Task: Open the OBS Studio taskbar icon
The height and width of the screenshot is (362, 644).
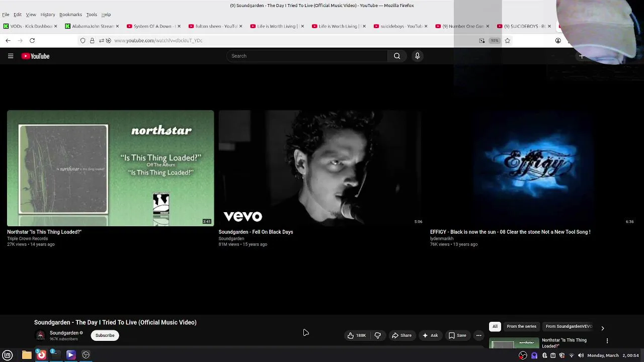Action: pyautogui.click(x=86, y=355)
